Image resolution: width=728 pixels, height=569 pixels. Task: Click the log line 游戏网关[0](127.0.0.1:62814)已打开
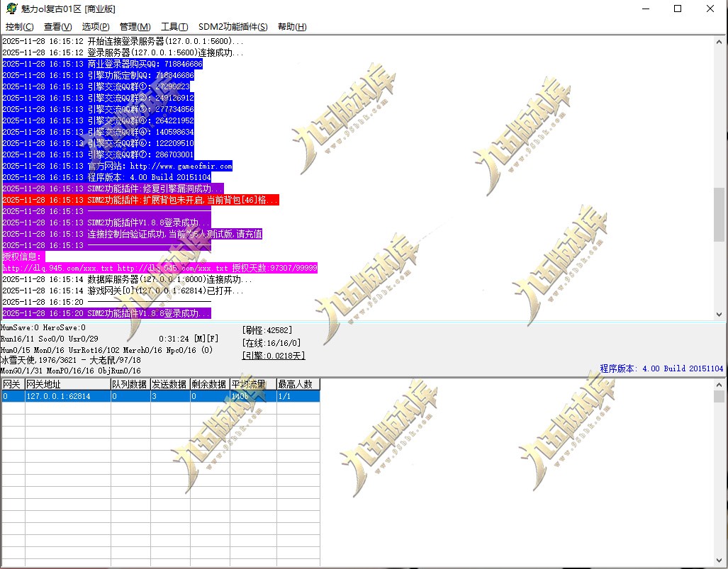click(x=123, y=291)
